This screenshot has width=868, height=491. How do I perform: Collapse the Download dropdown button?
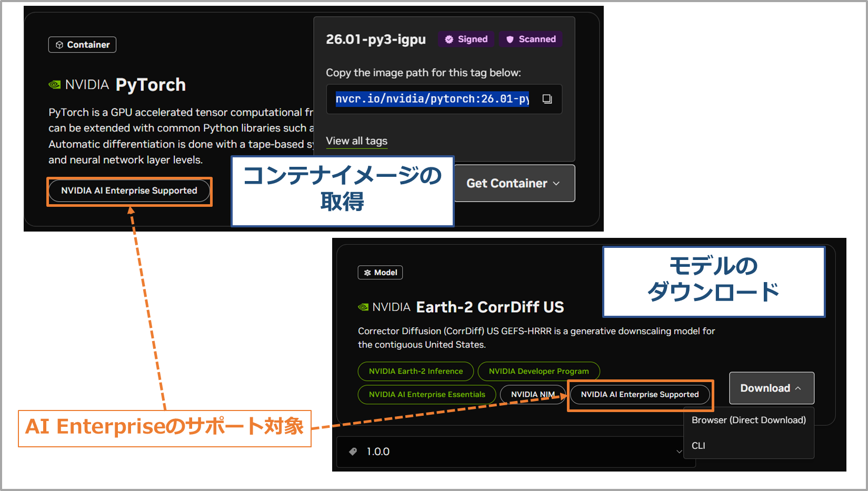click(x=771, y=388)
